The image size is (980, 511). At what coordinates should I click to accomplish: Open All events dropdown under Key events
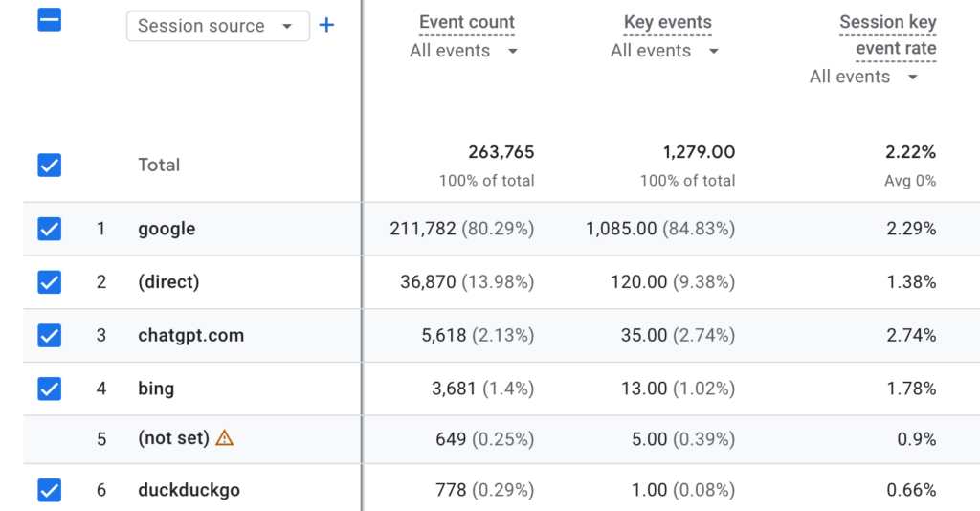tap(665, 51)
